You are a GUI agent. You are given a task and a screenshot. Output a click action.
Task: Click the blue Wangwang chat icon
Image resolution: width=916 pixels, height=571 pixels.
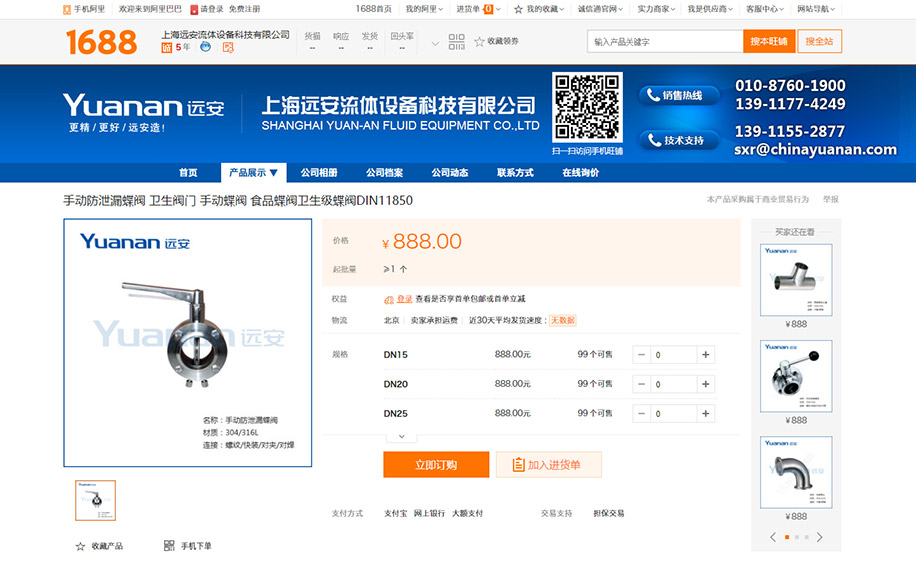(x=205, y=47)
